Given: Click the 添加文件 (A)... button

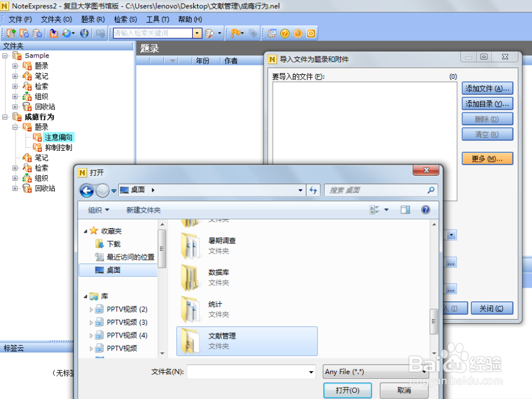Looking at the screenshot, I should pos(487,89).
